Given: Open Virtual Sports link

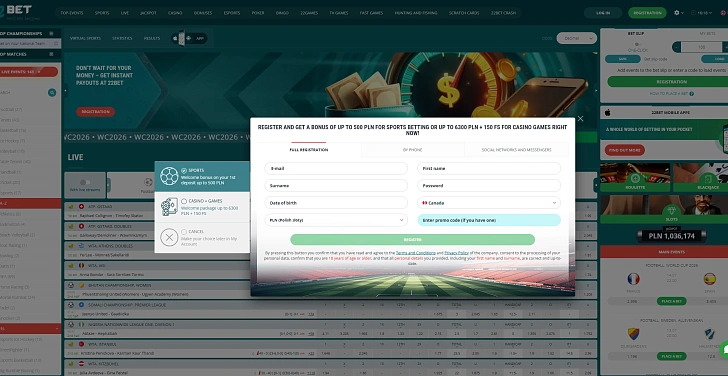Looking at the screenshot, I should click(85, 39).
